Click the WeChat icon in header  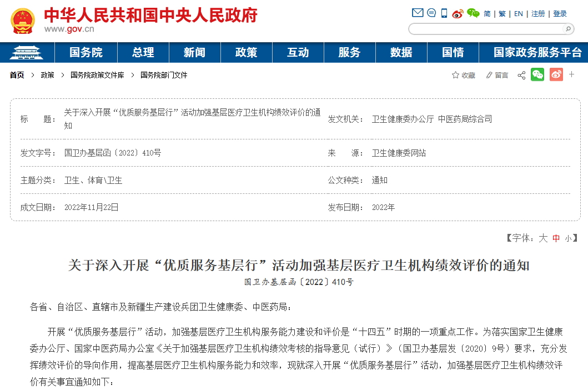(473, 13)
